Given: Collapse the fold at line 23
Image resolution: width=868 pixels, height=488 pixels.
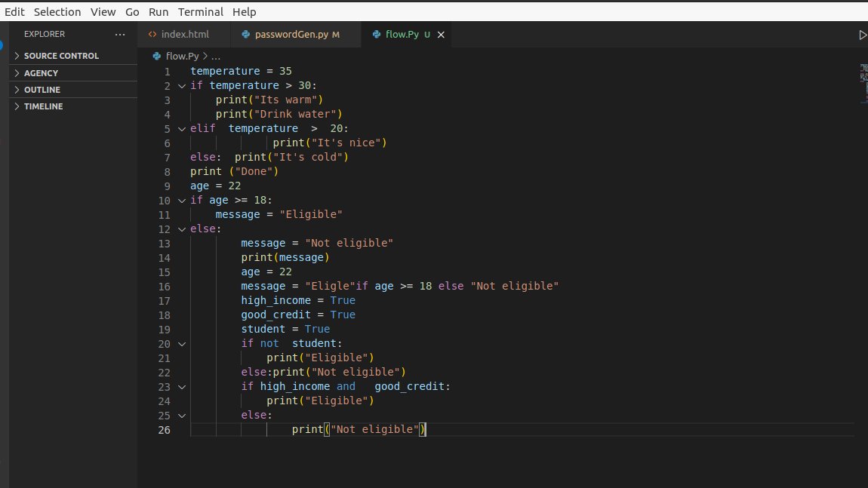Looking at the screenshot, I should coord(182,387).
